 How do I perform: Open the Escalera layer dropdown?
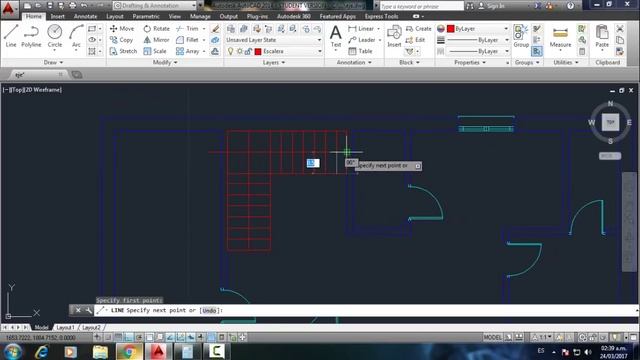point(274,51)
